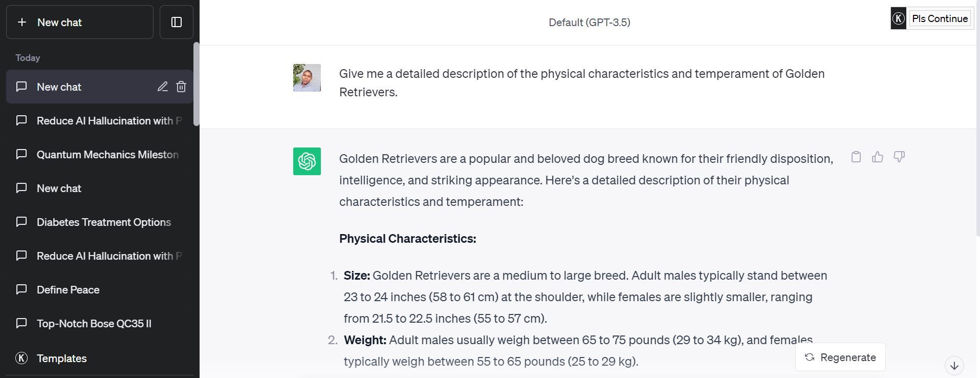Open the Templates section

click(61, 358)
